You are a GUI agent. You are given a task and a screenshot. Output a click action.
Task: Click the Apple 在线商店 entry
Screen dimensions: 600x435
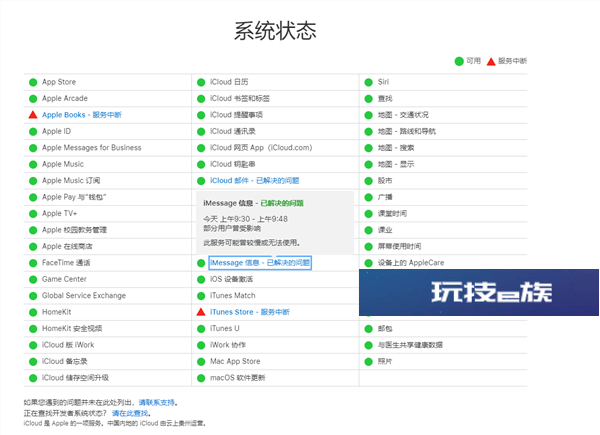coord(67,246)
